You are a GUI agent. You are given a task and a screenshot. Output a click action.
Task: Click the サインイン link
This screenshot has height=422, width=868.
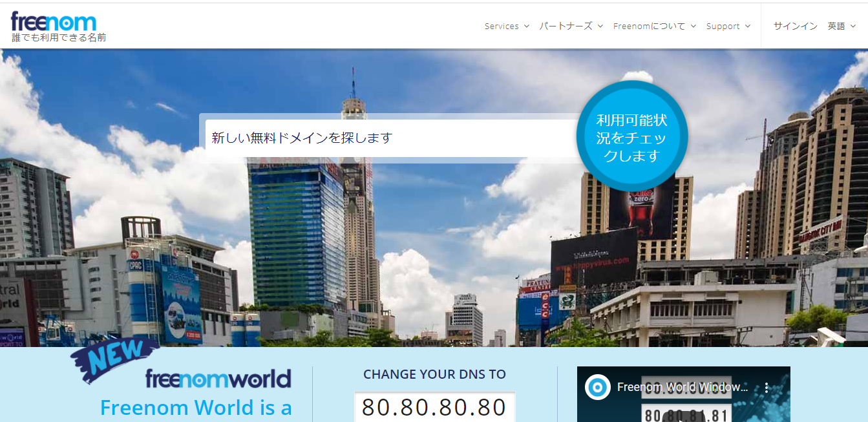795,26
